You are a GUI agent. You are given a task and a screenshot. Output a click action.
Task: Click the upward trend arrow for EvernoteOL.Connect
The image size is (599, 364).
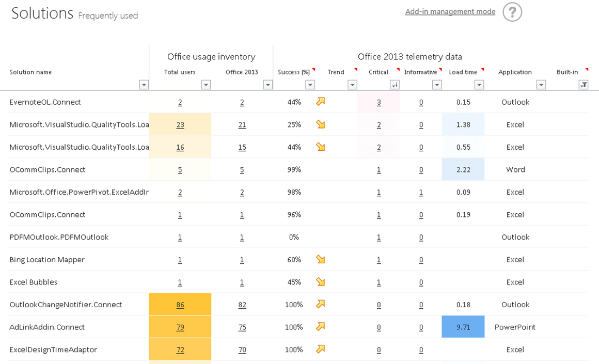pyautogui.click(x=320, y=102)
